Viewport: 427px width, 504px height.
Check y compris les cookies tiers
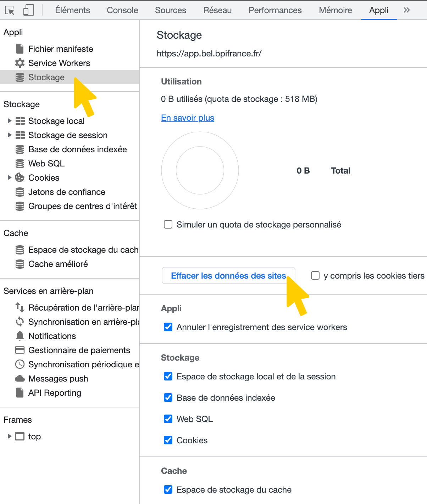click(x=315, y=276)
